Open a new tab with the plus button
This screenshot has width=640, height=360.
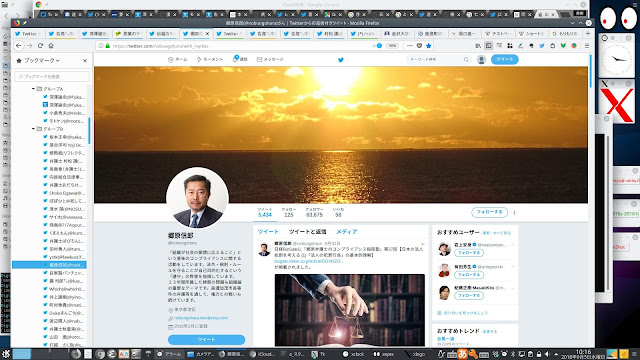click(x=588, y=33)
